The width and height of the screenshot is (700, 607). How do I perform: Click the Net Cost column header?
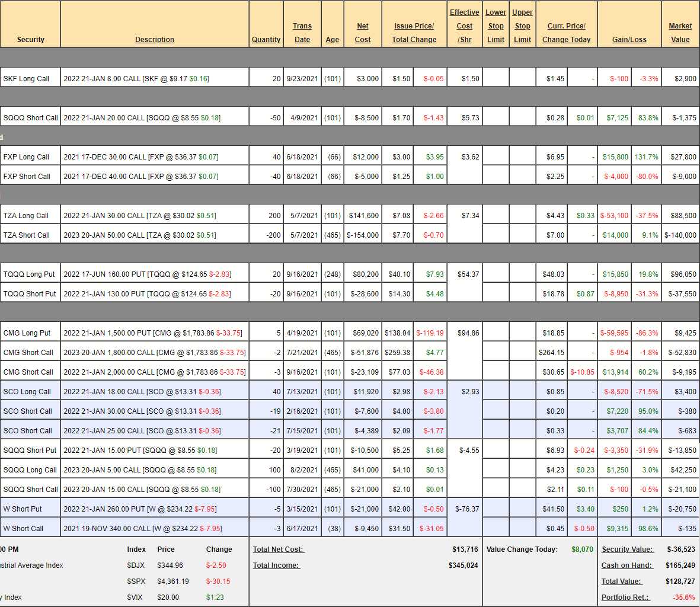[363, 33]
